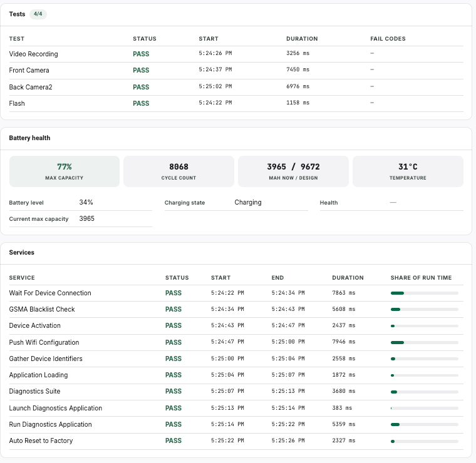Screen dimensions: 476x463
Task: Click Push Wifi Configuration run-time bar
Action: point(425,343)
